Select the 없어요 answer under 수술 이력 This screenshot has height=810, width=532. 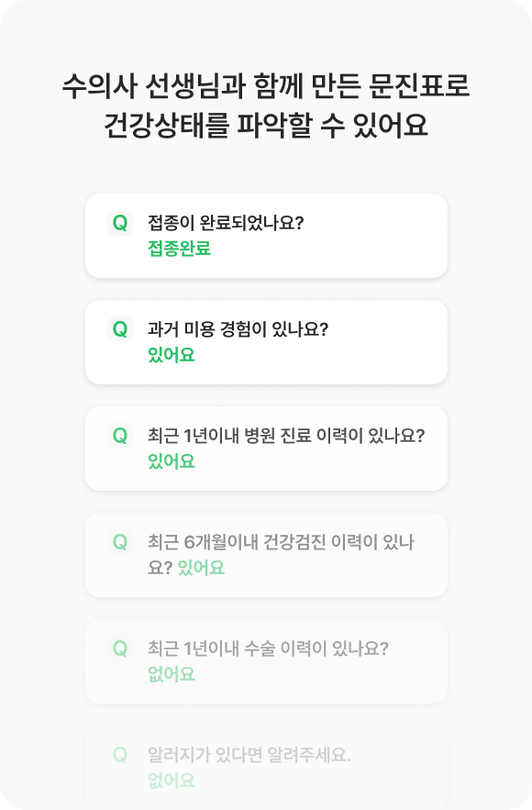[x=172, y=674]
